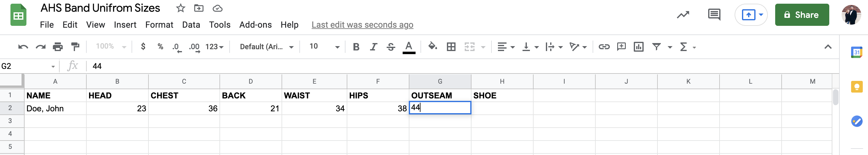Click the activity dashboard trend icon
This screenshot has height=155, width=868.
pyautogui.click(x=683, y=15)
